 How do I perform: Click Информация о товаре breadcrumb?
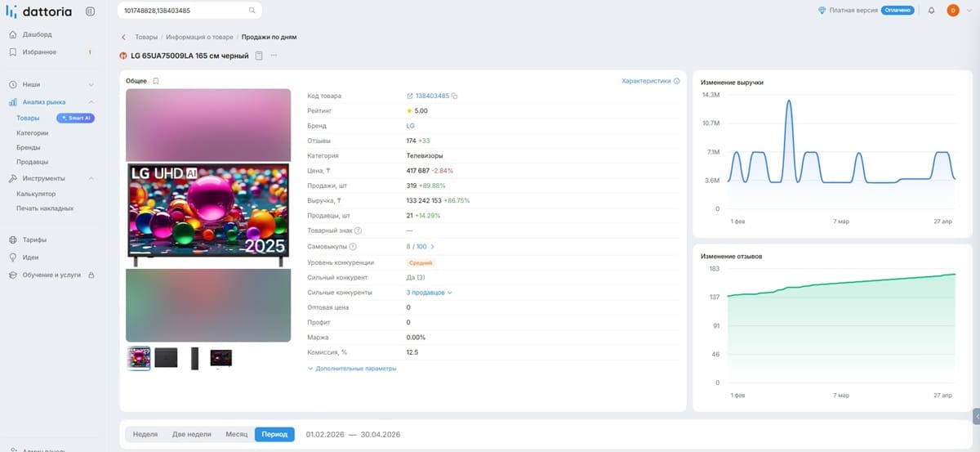(x=200, y=37)
